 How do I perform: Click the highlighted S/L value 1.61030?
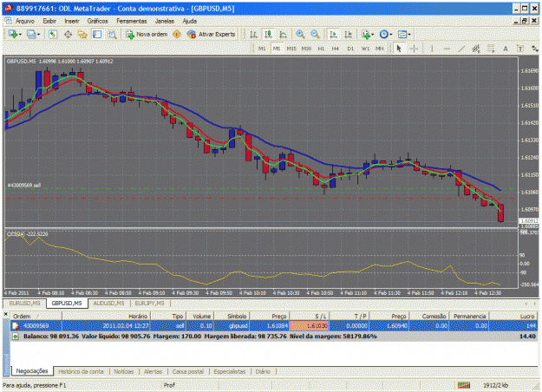(x=309, y=325)
